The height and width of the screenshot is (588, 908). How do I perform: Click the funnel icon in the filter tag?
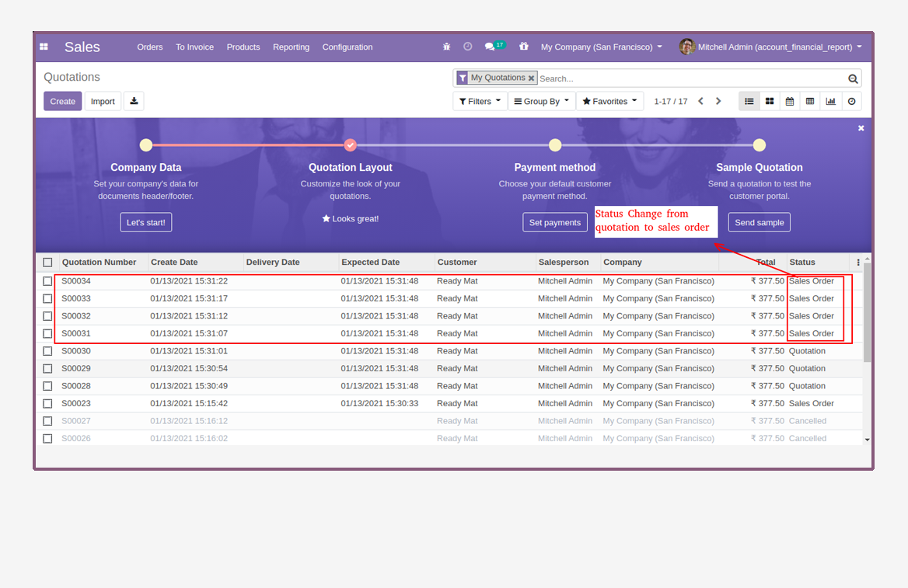[463, 78]
